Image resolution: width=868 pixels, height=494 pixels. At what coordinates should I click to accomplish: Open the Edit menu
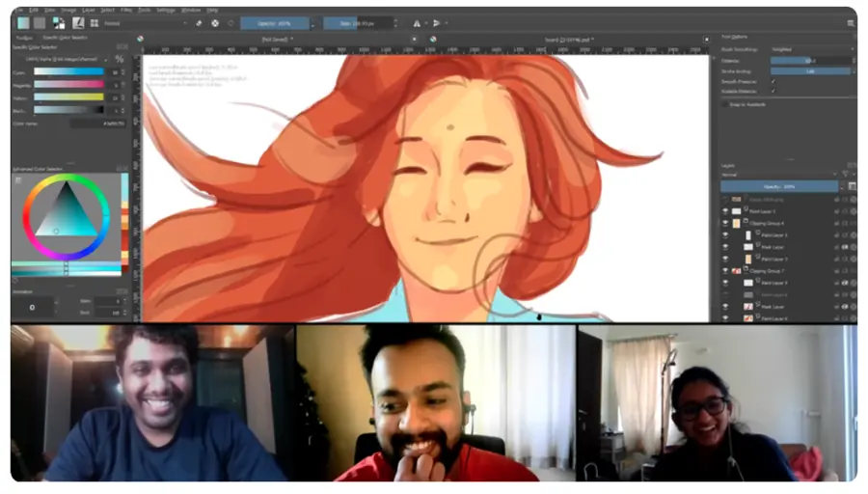34,10
